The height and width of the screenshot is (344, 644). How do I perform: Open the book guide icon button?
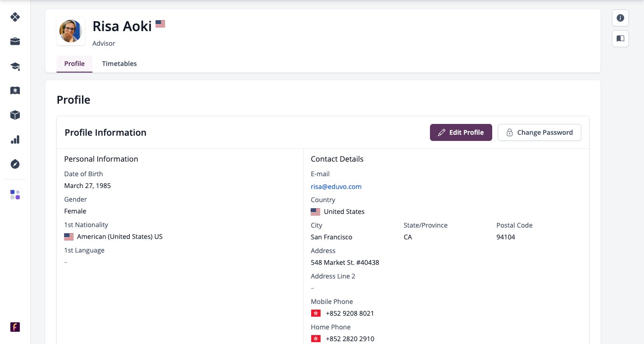[620, 39]
